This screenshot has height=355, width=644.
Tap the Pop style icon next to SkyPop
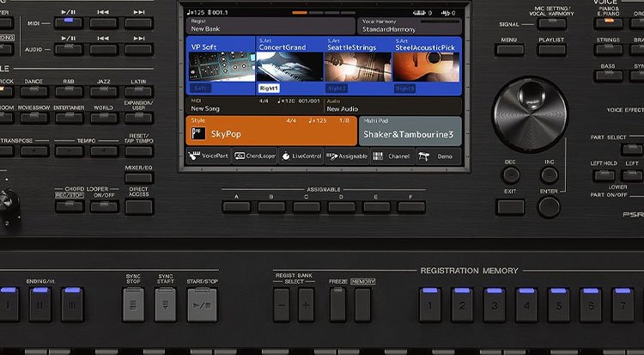pyautogui.click(x=198, y=133)
